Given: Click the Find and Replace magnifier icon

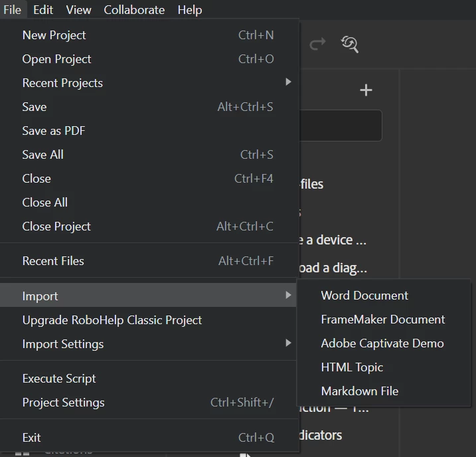Looking at the screenshot, I should (350, 45).
